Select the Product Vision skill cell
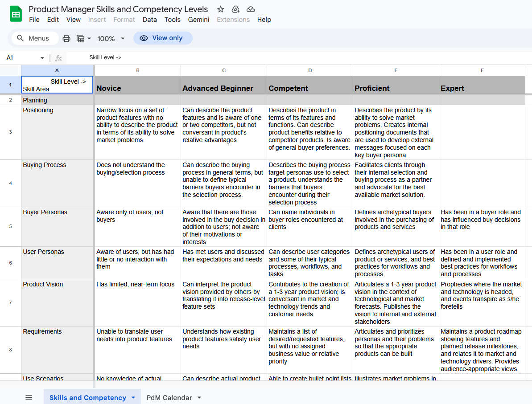Screen dimensions: 532x404 pos(57,302)
